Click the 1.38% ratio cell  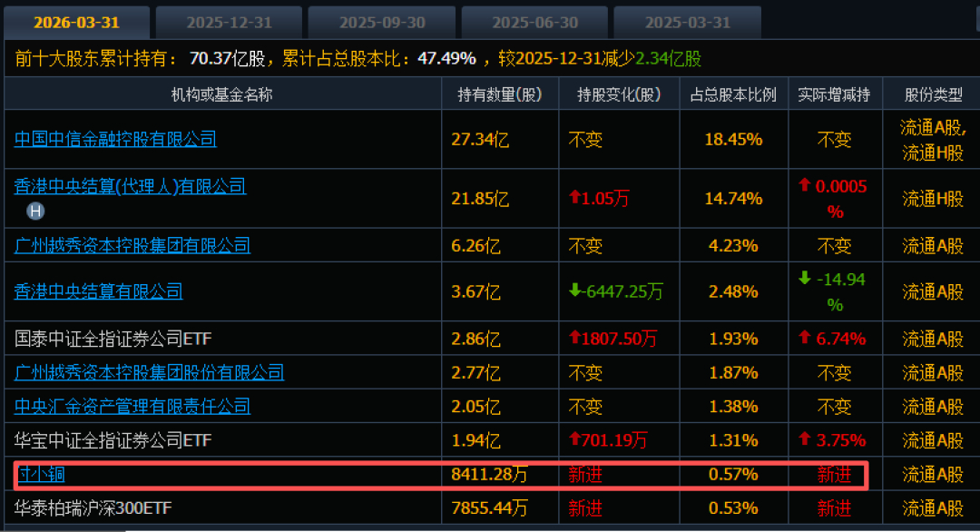point(733,407)
